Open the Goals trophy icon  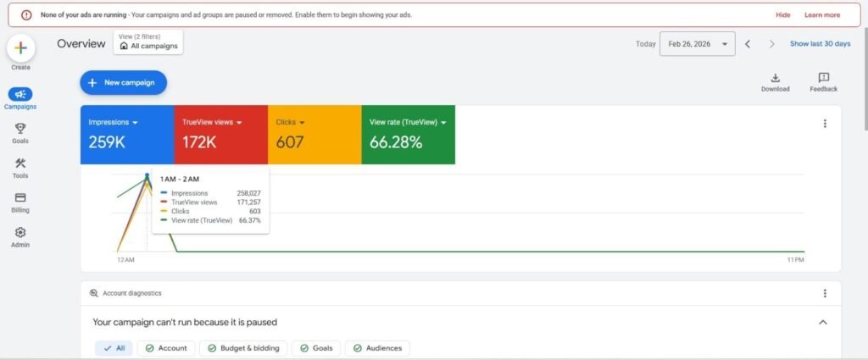pyautogui.click(x=21, y=129)
